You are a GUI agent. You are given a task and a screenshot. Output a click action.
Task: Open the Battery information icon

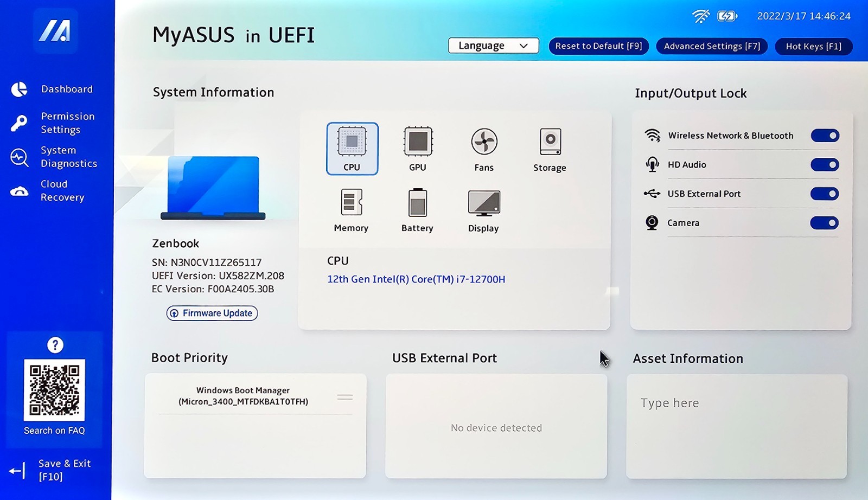pos(417,210)
